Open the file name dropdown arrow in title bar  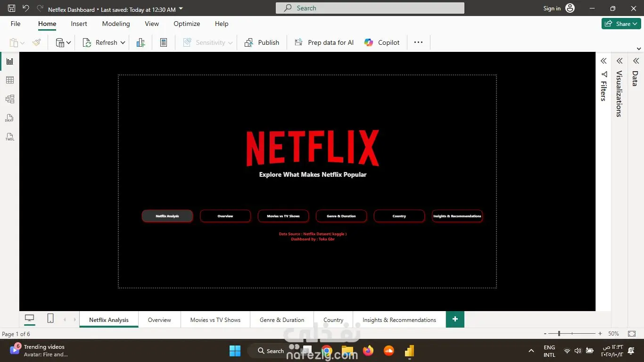click(x=181, y=8)
